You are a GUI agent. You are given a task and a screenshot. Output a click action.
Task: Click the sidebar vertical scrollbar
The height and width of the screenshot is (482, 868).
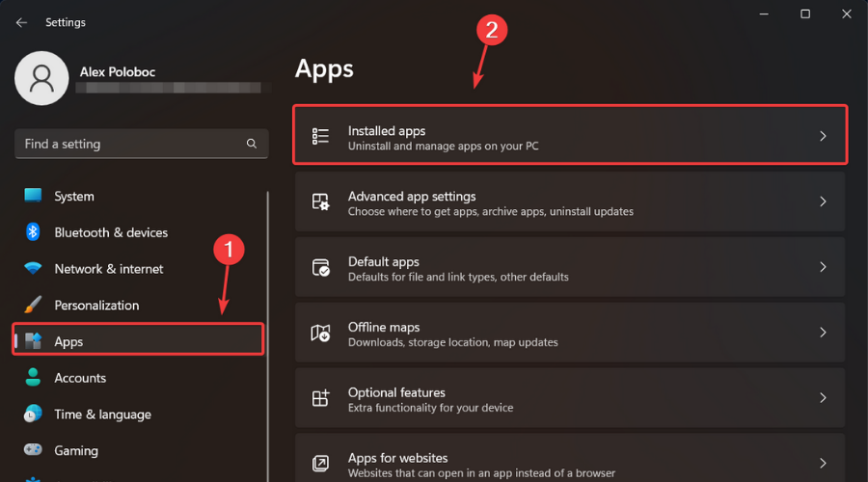pyautogui.click(x=268, y=336)
